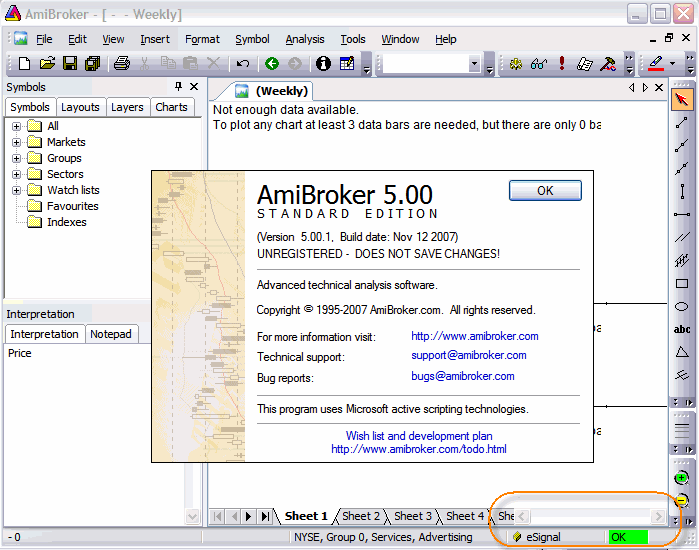Click the eSignal plugin status in the status bar
This screenshot has height=550, width=699.
tap(537, 537)
